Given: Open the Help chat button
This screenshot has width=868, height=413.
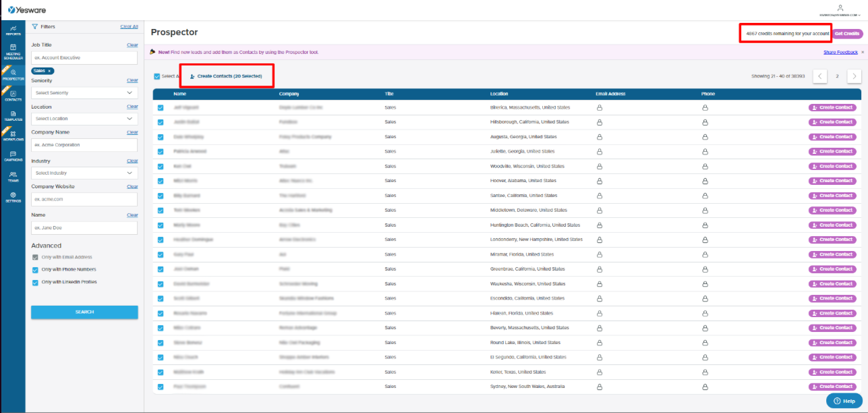Looking at the screenshot, I should pyautogui.click(x=844, y=401).
